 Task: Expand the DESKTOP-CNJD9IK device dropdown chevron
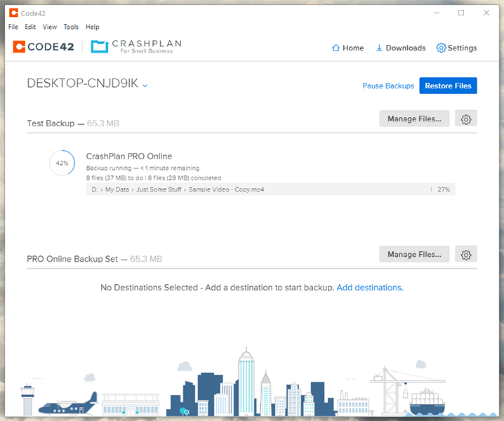tap(145, 86)
